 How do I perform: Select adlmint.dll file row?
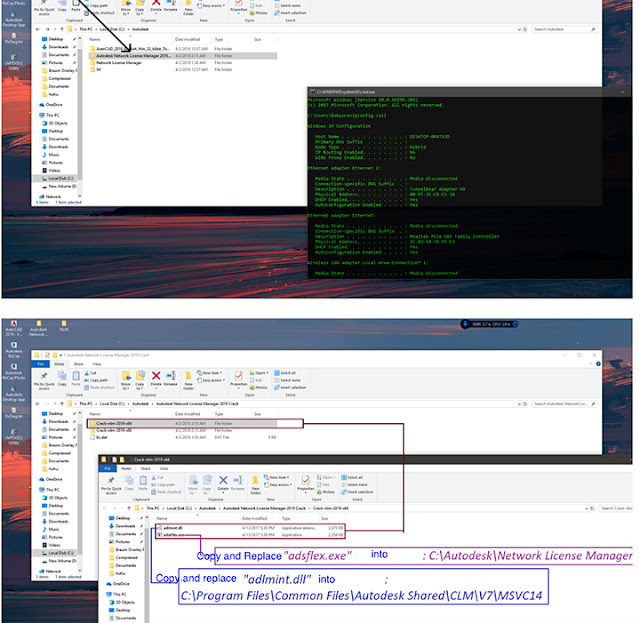250,528
